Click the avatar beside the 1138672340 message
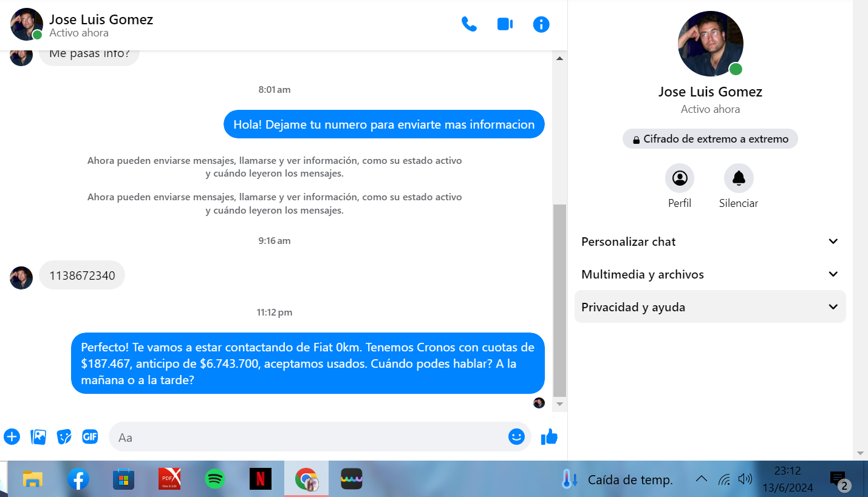868x497 pixels. 21,278
